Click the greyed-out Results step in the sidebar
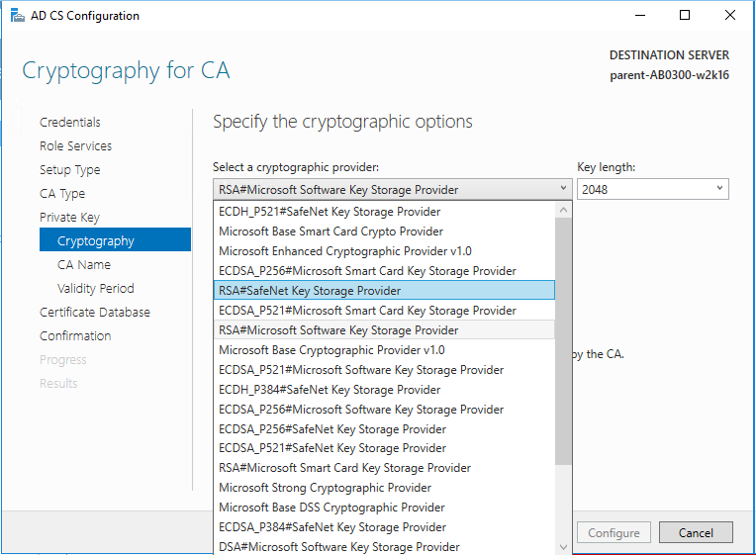 click(58, 383)
